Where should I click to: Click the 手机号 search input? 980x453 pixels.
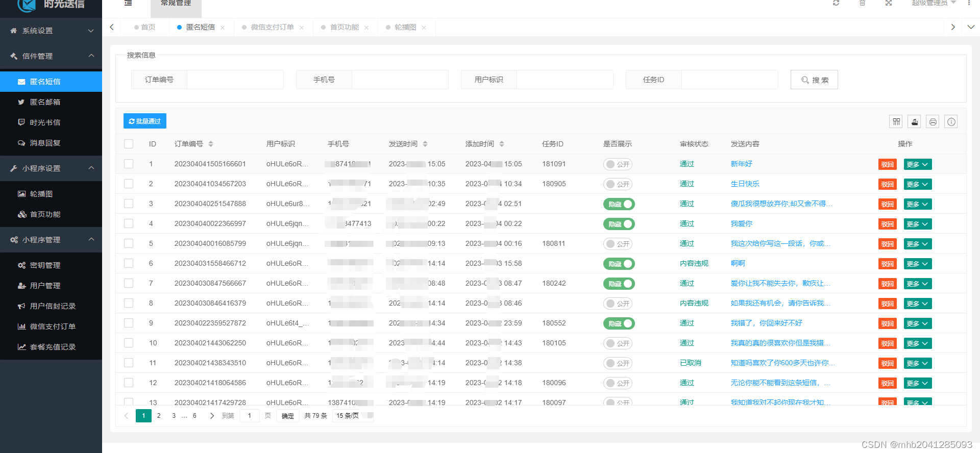400,80
